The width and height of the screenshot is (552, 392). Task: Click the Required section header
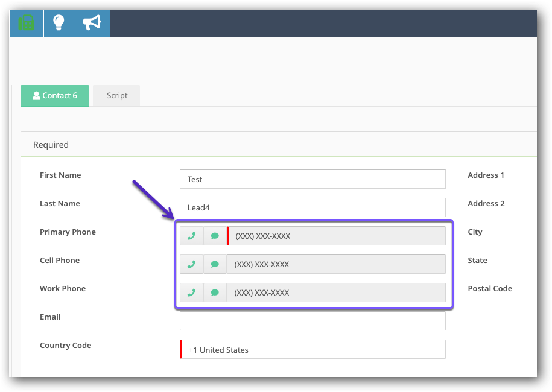click(x=51, y=145)
